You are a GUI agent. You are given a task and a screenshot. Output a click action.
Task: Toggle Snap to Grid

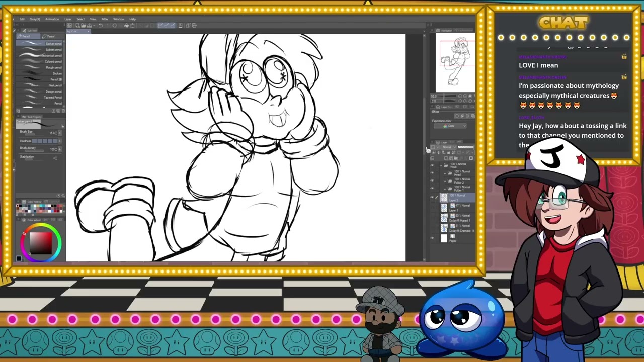click(174, 25)
